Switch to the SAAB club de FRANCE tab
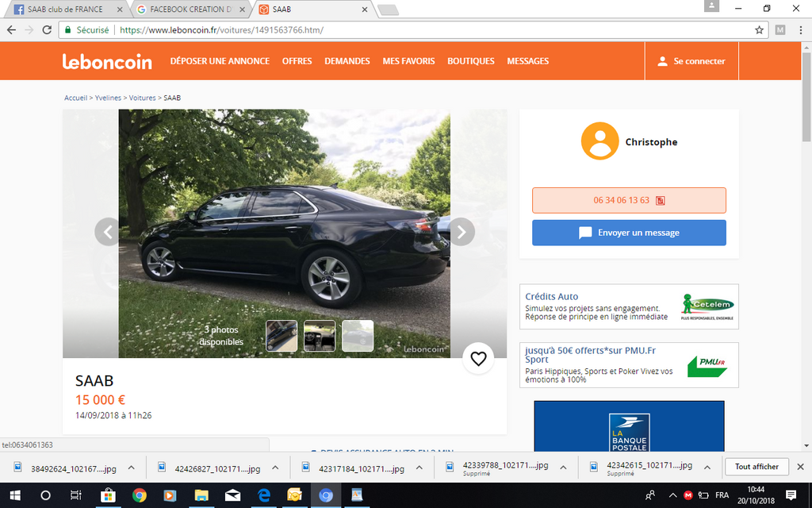The height and width of the screenshot is (508, 812). pos(65,10)
